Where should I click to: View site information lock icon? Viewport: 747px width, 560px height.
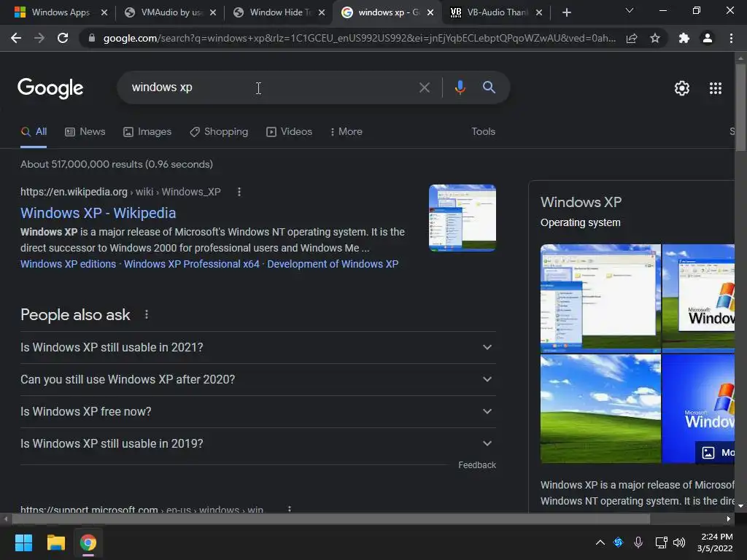pyautogui.click(x=92, y=38)
